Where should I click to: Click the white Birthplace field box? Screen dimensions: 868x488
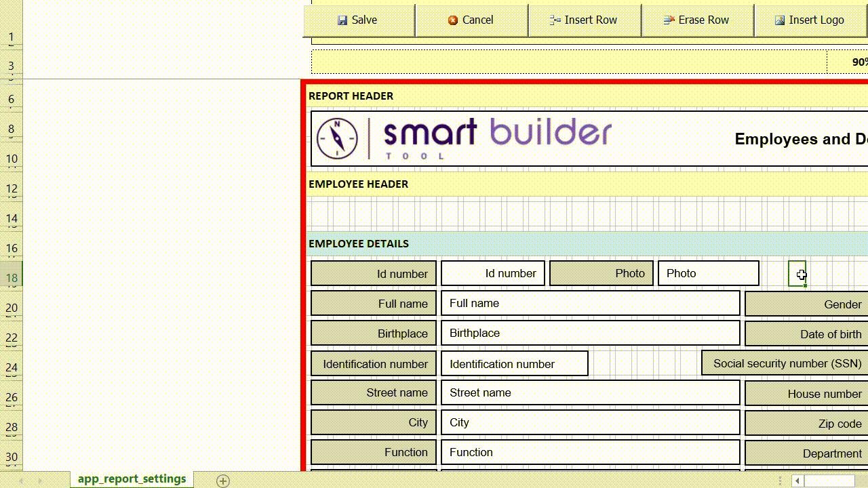tap(591, 333)
